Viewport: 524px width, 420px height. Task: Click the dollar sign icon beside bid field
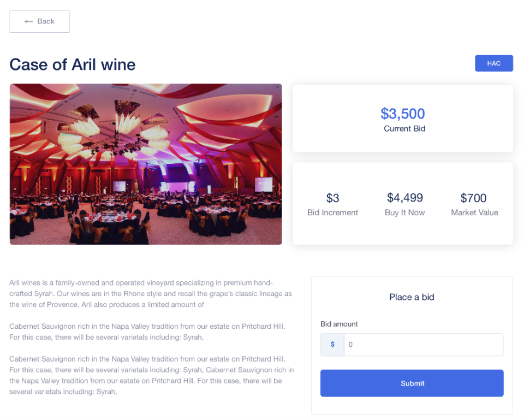[332, 345]
